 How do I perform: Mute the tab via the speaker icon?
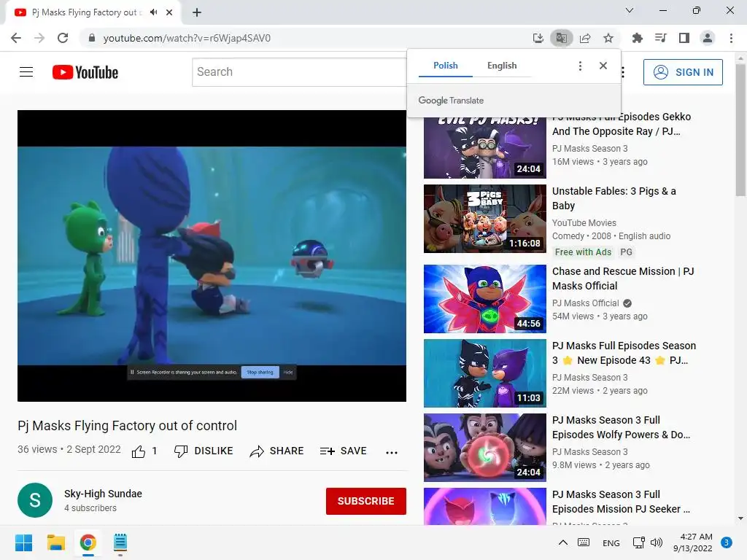coord(153,12)
